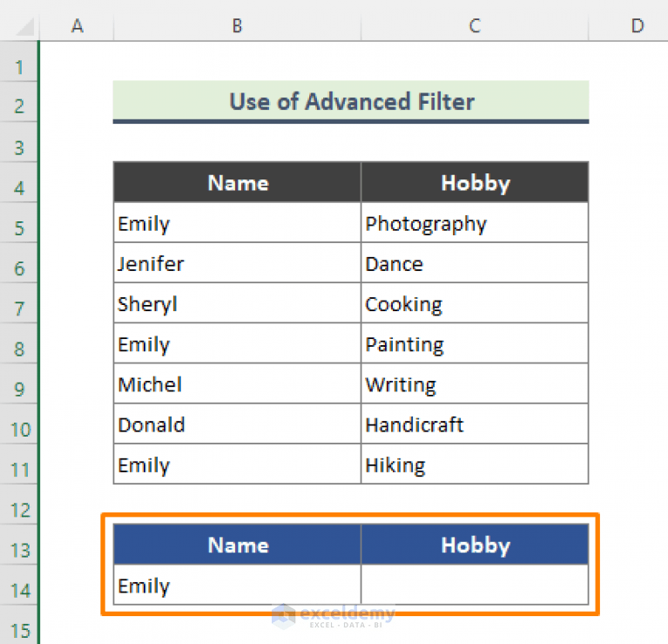Select row 10 header
The height and width of the screenshot is (644, 668).
[x=19, y=424]
